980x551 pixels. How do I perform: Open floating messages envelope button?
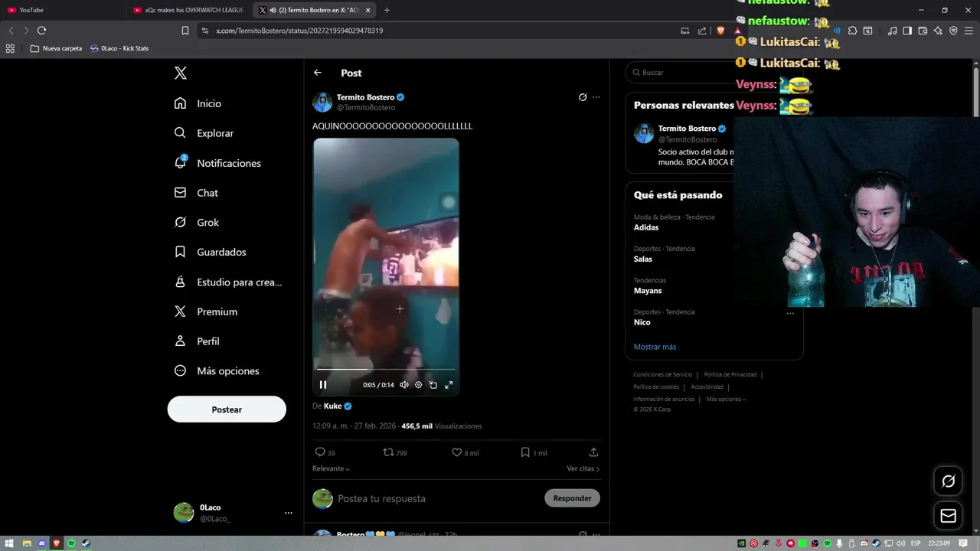click(x=949, y=516)
